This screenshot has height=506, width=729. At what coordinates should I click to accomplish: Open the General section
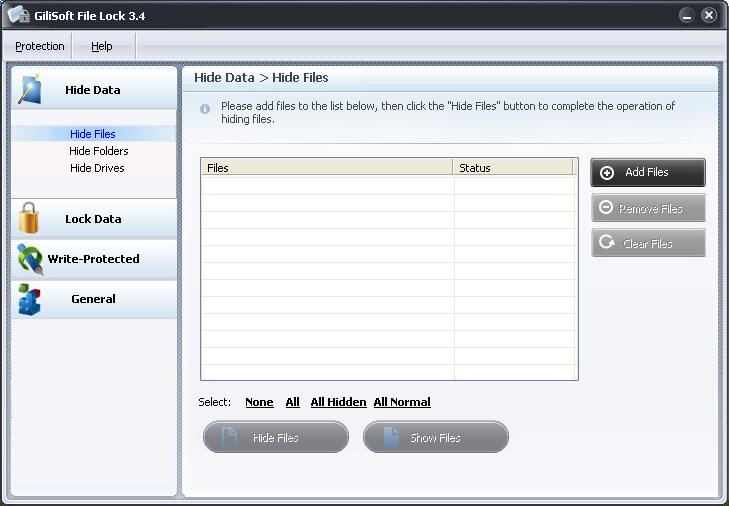click(x=94, y=299)
